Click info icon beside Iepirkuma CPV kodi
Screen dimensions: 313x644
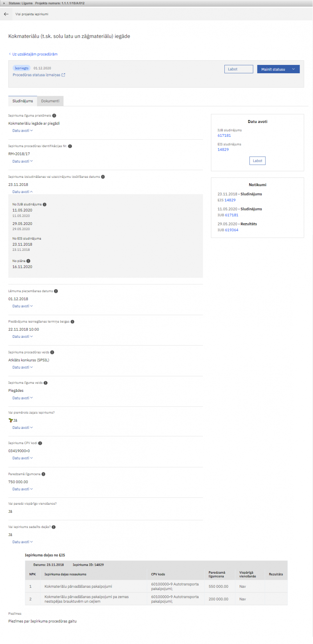pyautogui.click(x=40, y=443)
